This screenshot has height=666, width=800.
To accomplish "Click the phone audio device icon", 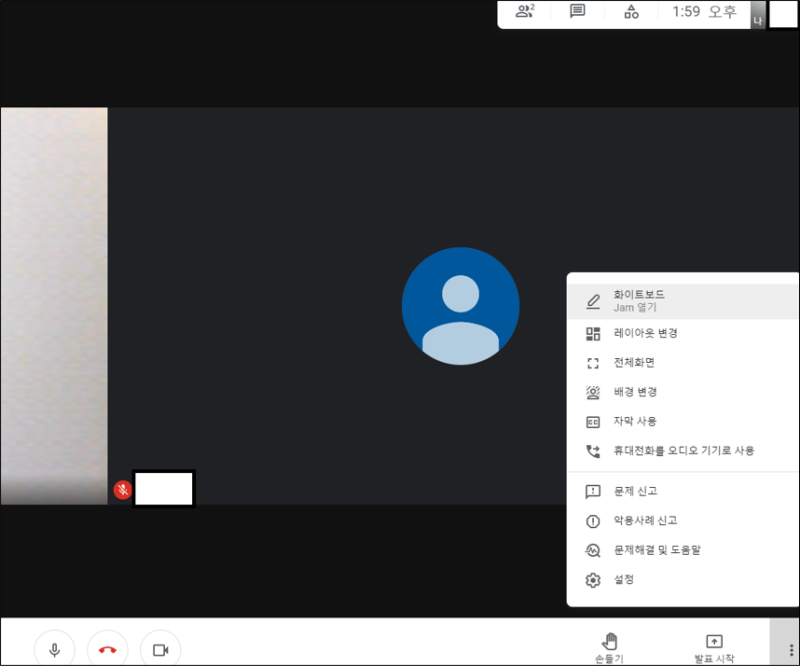I will [x=593, y=451].
